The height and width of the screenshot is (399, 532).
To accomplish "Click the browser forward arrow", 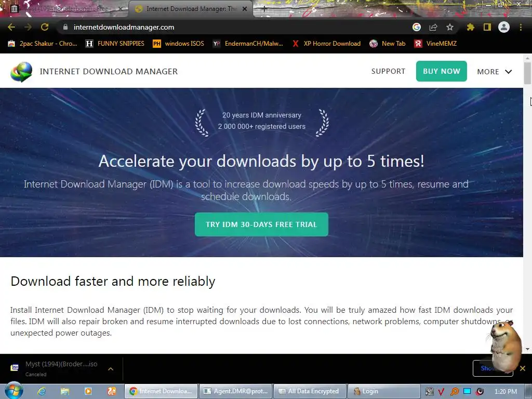I will [28, 27].
